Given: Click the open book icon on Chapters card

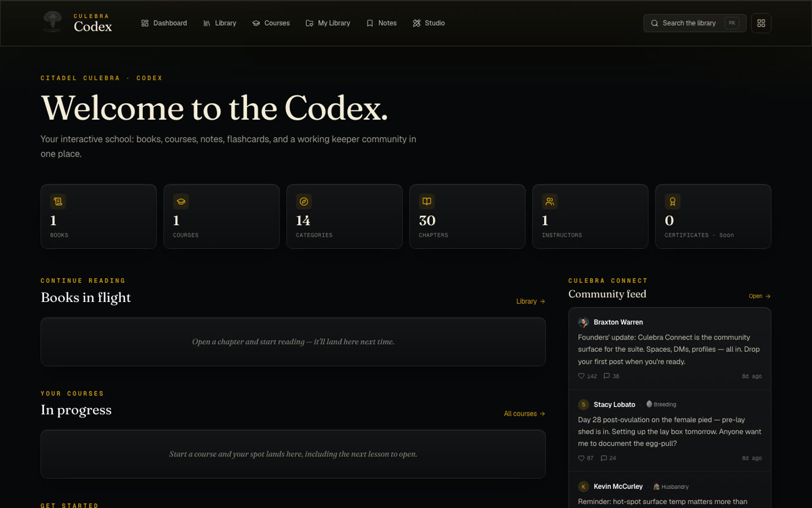Looking at the screenshot, I should coord(427,201).
